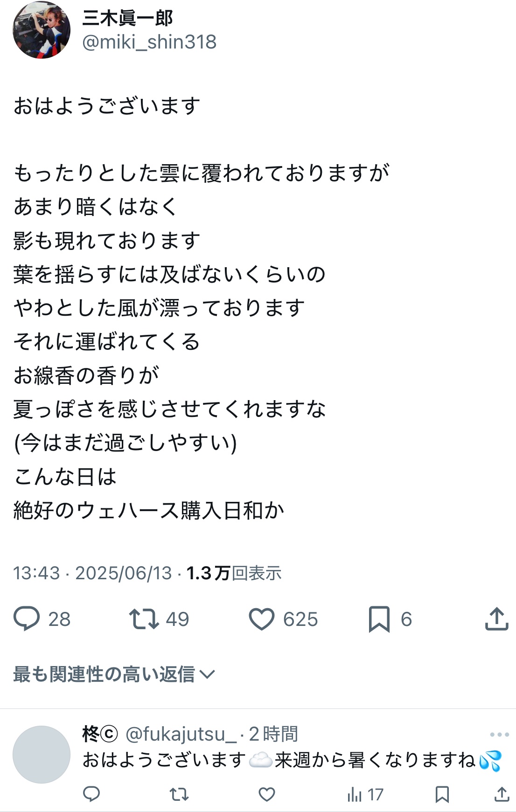Image resolution: width=516 pixels, height=812 pixels.
Task: Open the 三木眞一郎 display name
Action: coord(127,18)
